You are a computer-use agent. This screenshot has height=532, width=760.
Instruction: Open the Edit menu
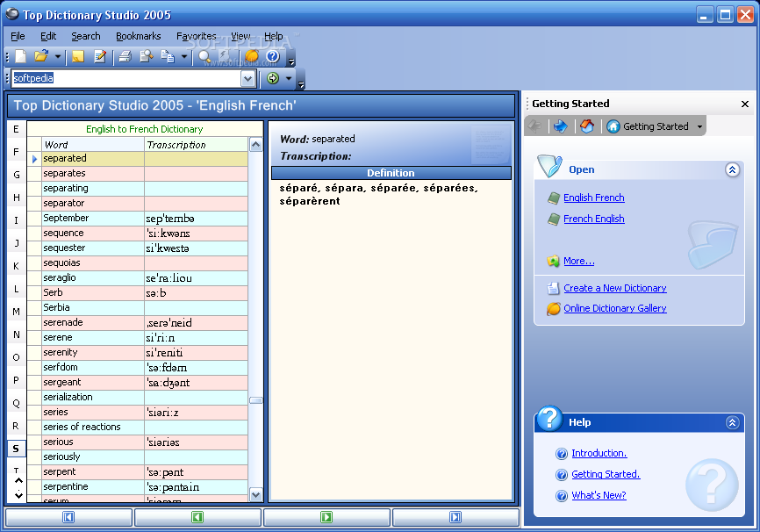pyautogui.click(x=48, y=36)
